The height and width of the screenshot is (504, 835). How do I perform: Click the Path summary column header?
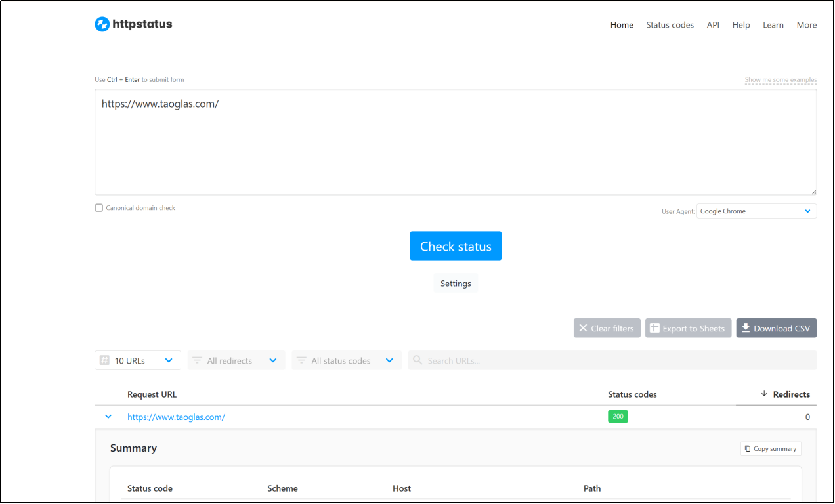(592, 488)
